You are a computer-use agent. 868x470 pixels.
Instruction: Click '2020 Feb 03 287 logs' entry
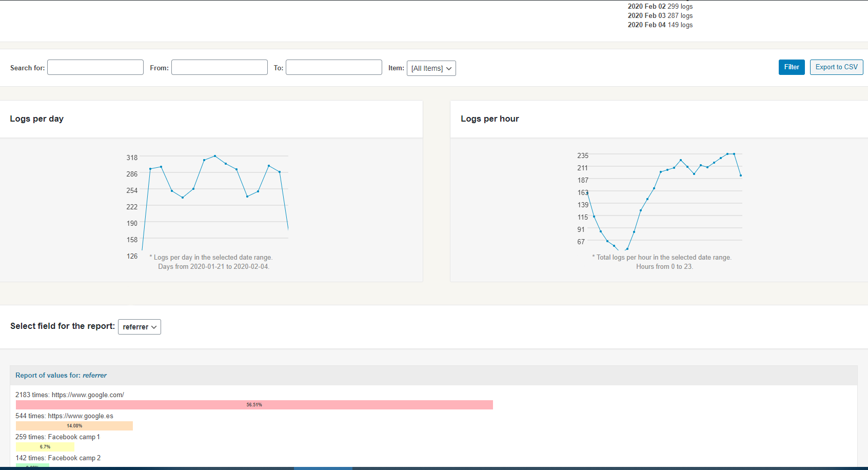660,15
